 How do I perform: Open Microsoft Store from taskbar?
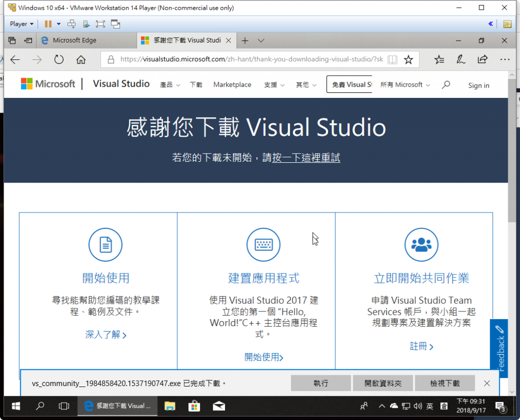point(194,406)
